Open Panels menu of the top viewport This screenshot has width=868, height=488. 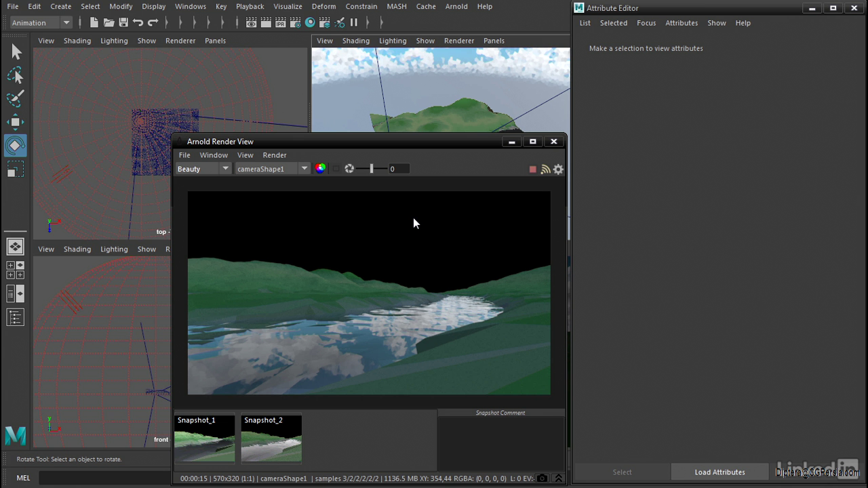pyautogui.click(x=215, y=41)
